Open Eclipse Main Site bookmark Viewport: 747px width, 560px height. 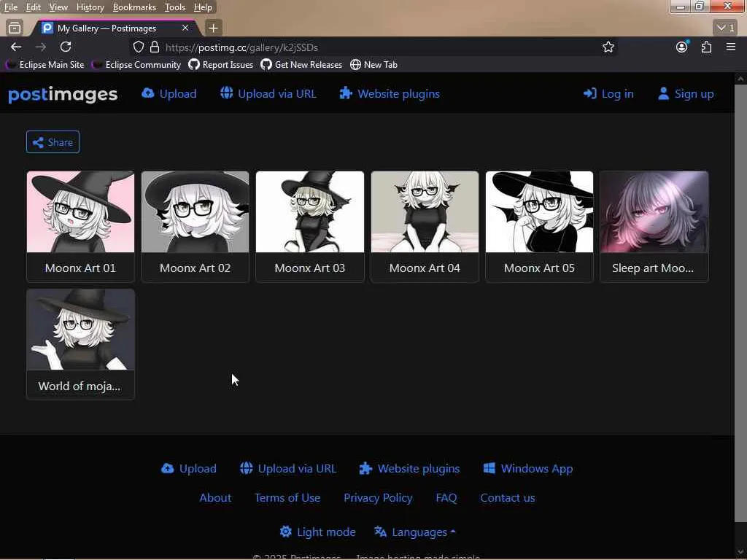(x=45, y=65)
